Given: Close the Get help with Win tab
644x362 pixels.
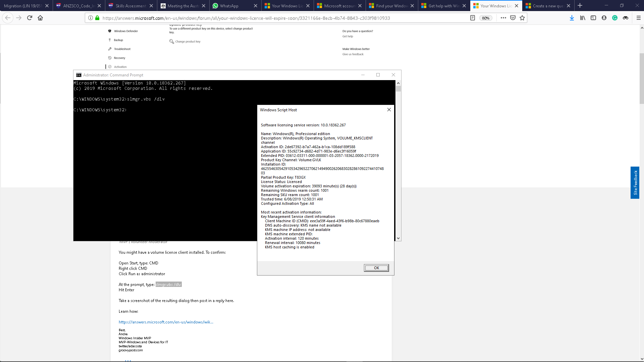Looking at the screenshot, I should 464,6.
